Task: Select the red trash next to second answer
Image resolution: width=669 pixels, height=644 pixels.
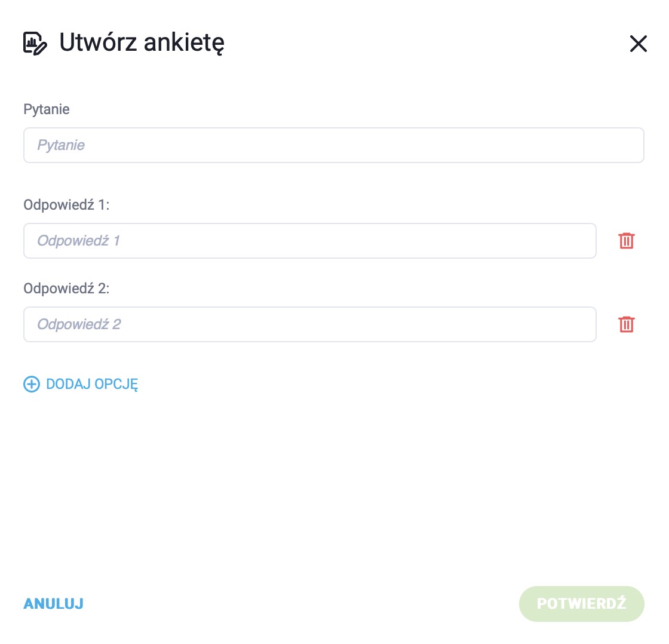Action: pos(627,324)
